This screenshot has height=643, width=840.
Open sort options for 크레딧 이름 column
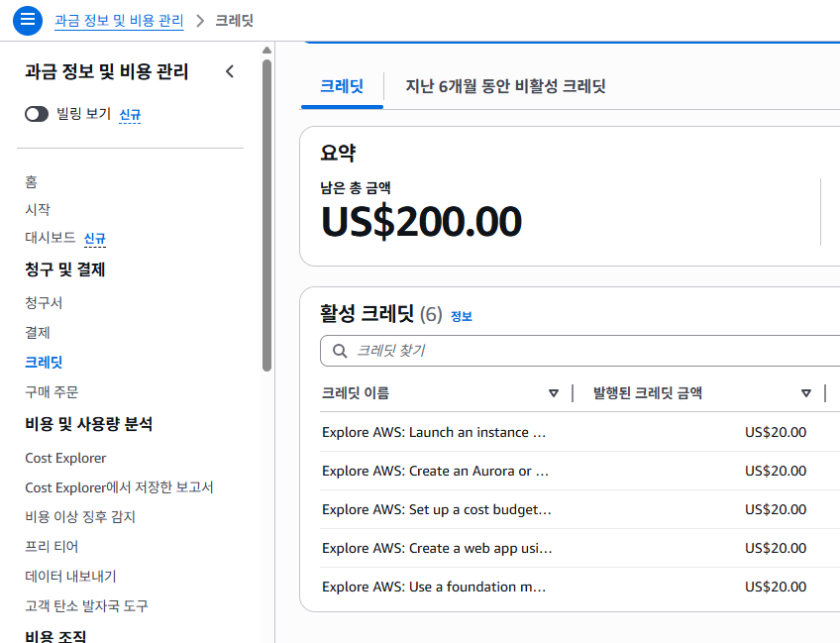(x=554, y=392)
